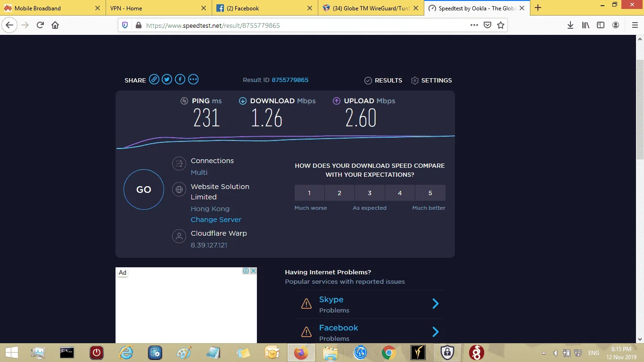Click the IP address 8.39.127.121

click(209, 245)
